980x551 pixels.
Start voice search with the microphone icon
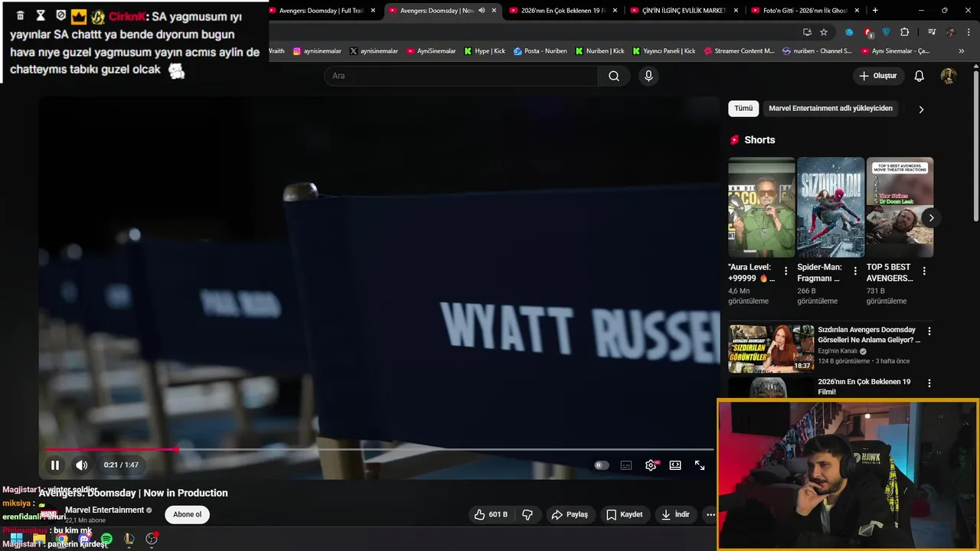coord(648,76)
